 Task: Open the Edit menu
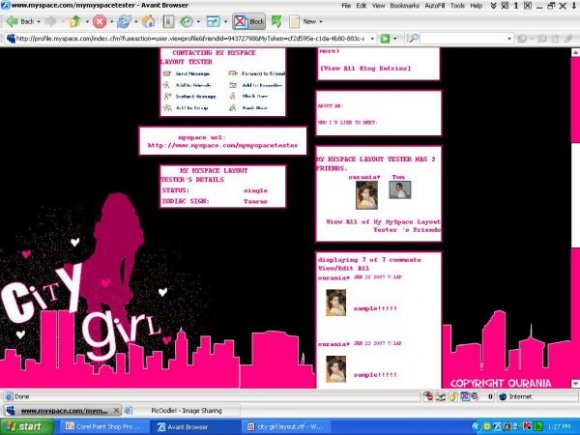point(361,6)
